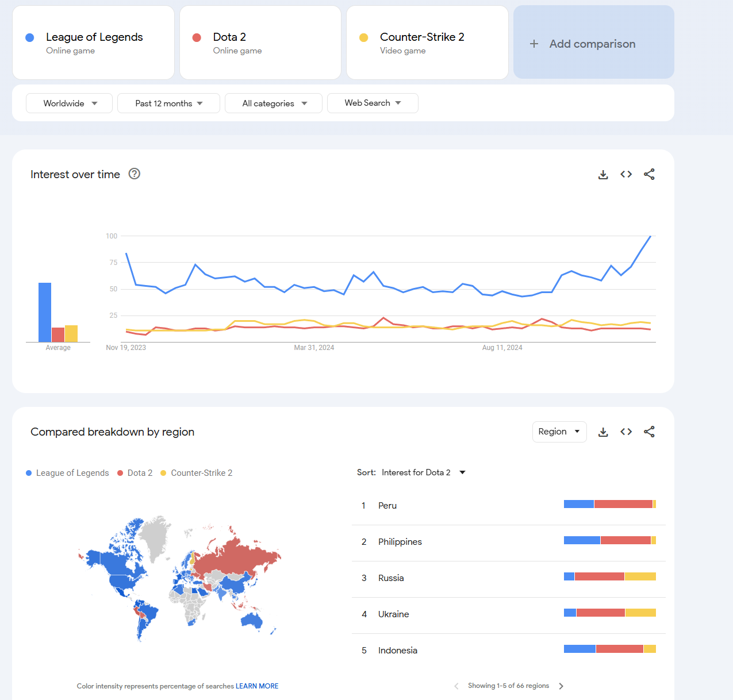The width and height of the screenshot is (733, 700).
Task: Open the Worldwide location dropdown
Action: click(69, 103)
